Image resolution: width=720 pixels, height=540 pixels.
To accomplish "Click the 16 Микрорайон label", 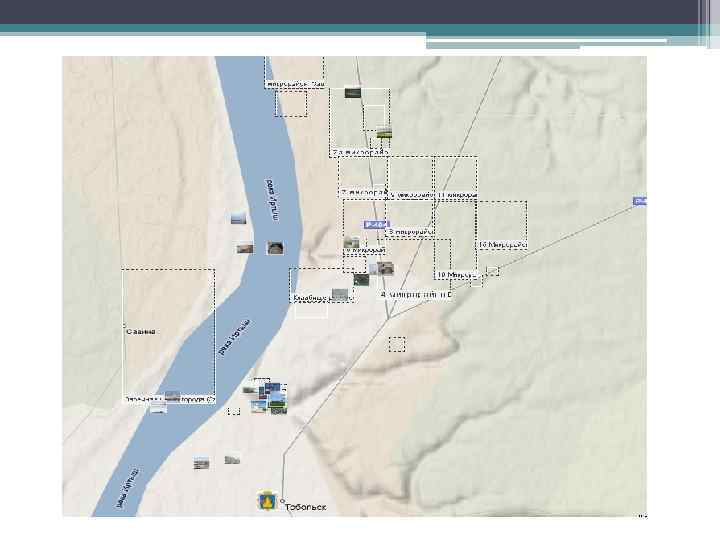I will tap(502, 245).
